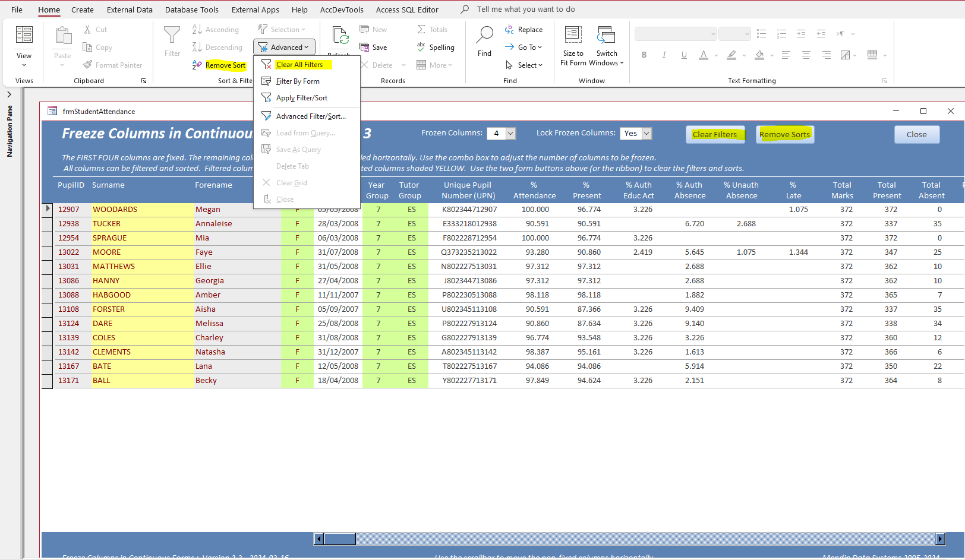
Task: Open the Tell me search box
Action: pos(526,10)
